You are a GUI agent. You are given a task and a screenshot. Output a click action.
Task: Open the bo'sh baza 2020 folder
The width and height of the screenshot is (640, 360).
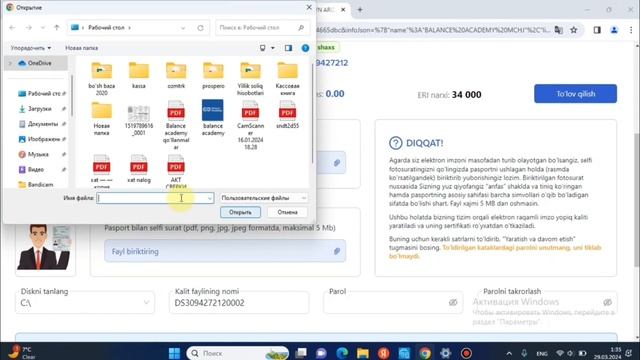point(102,79)
